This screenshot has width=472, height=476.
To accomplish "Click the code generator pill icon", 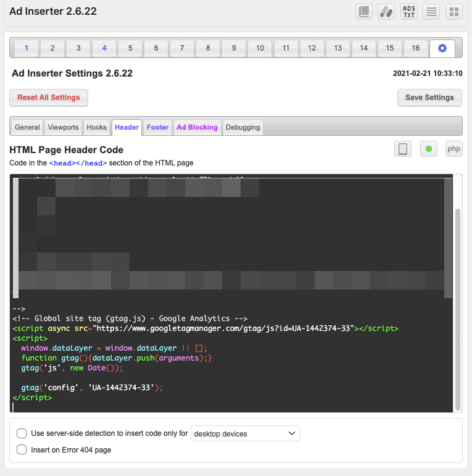I will click(x=386, y=12).
